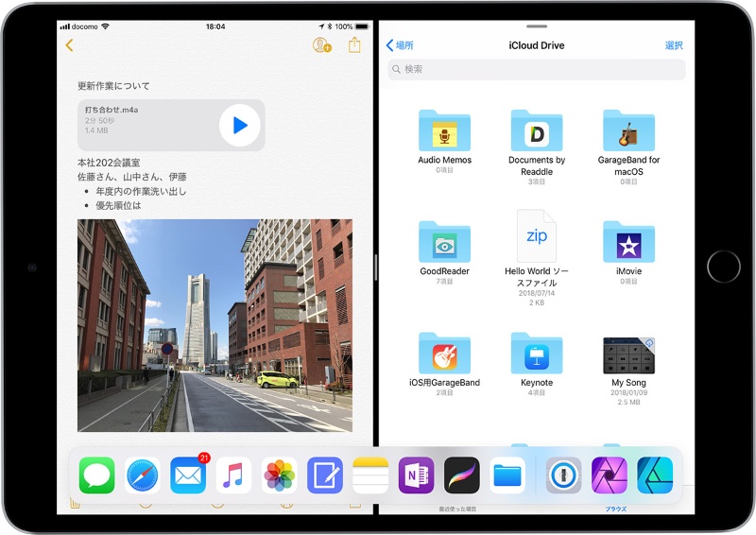The image size is (756, 535).
Task: Open the Hello World zip file
Action: pos(537,236)
